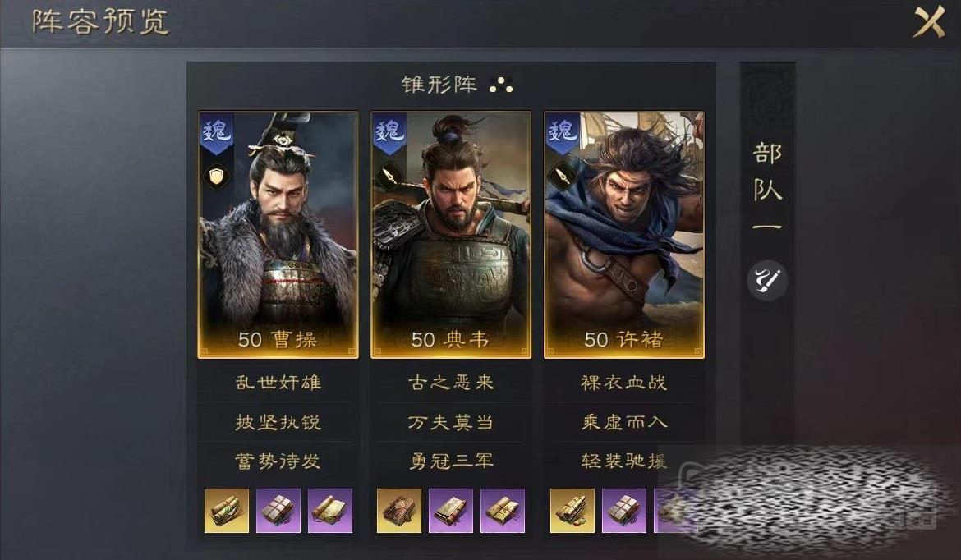Select 典韦's gold wooden item
961x560 pixels.
coord(399,511)
